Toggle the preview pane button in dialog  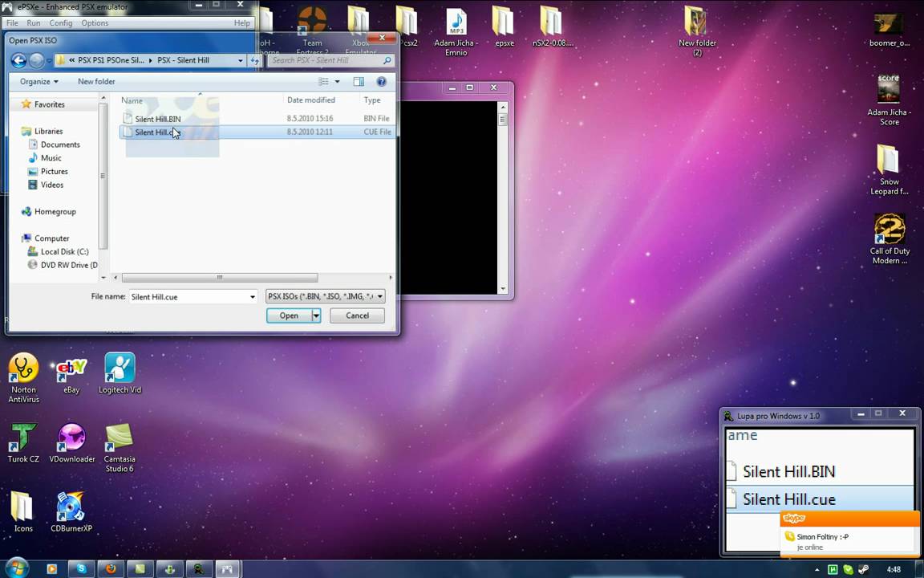359,81
